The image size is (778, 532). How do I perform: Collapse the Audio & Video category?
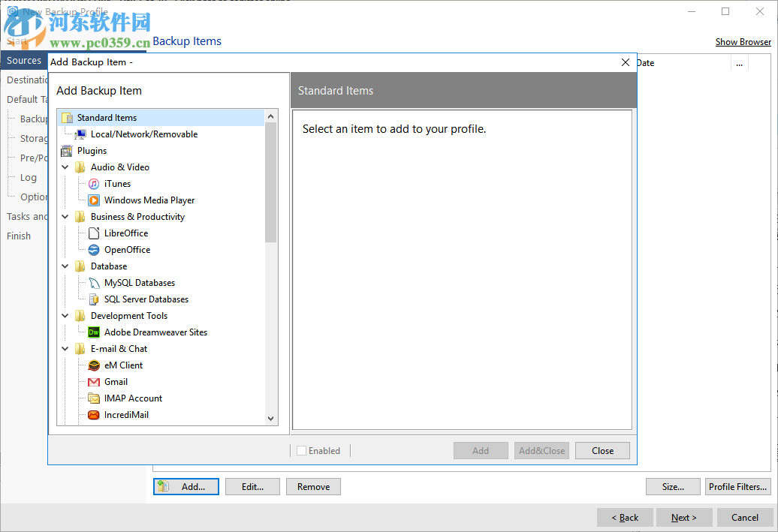pos(65,167)
